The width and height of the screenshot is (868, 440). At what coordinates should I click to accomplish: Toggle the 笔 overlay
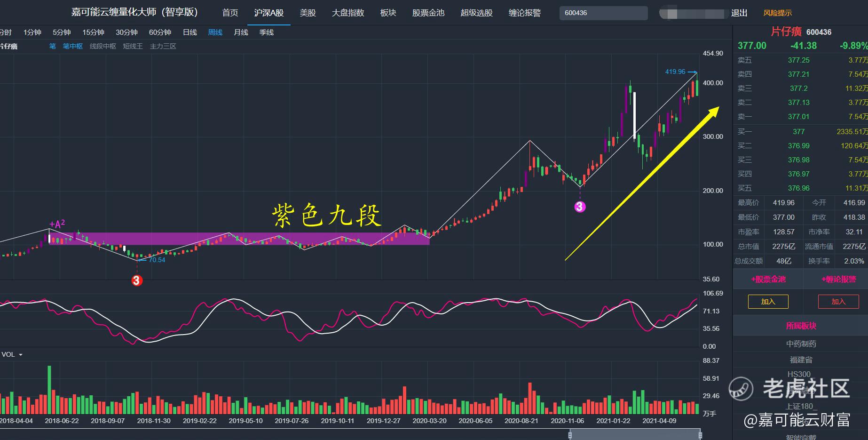53,46
